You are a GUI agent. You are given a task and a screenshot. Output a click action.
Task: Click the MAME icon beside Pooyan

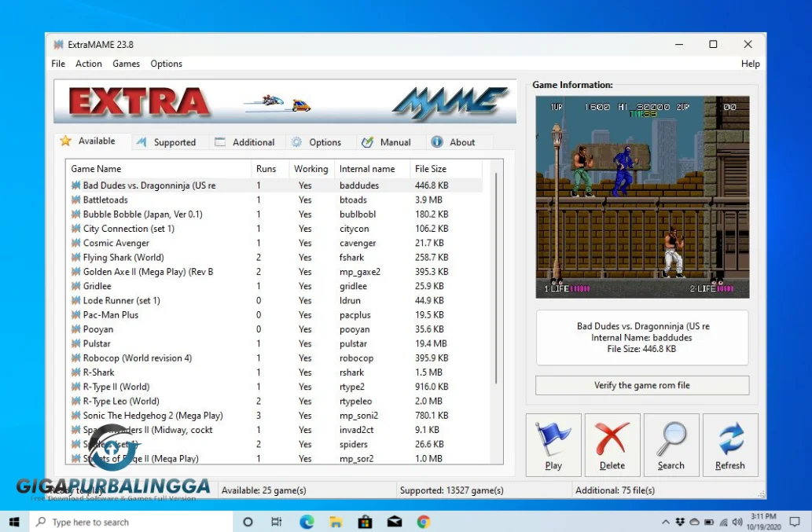pos(75,329)
